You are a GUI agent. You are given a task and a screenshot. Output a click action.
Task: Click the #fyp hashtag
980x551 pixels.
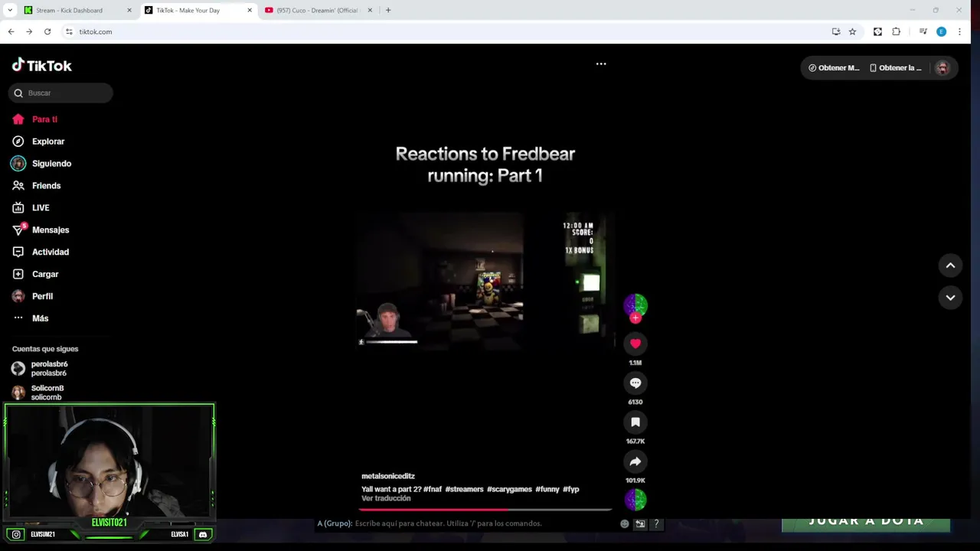[x=571, y=489]
